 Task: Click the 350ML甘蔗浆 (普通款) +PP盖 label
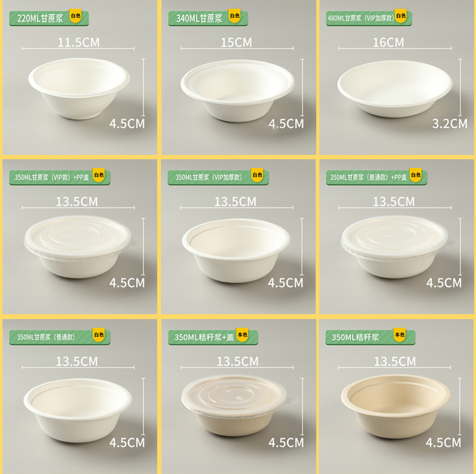(377, 177)
